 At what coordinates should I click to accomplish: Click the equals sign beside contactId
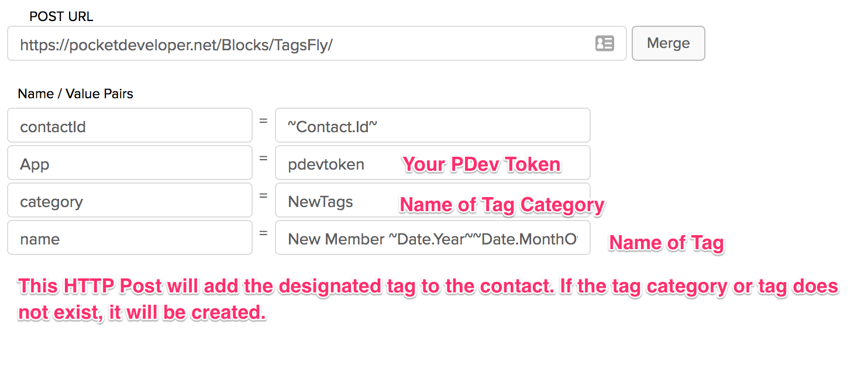(263, 121)
